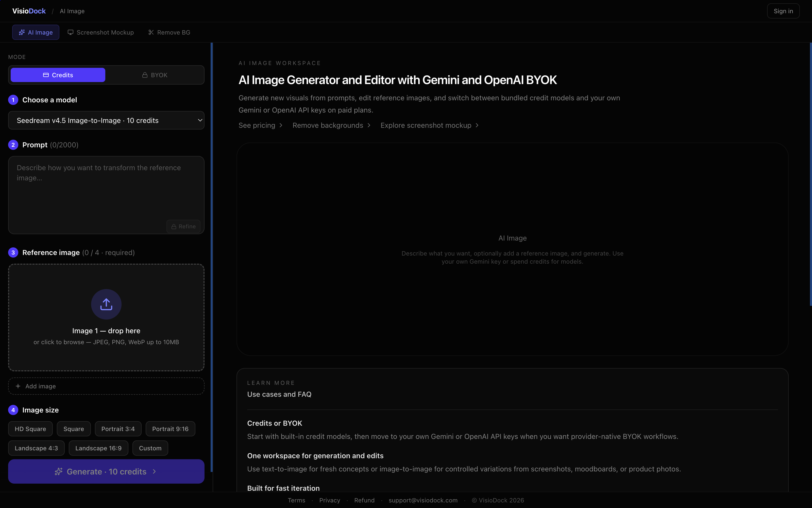The width and height of the screenshot is (812, 508).
Task: Switch mode to Credits
Action: pyautogui.click(x=58, y=75)
